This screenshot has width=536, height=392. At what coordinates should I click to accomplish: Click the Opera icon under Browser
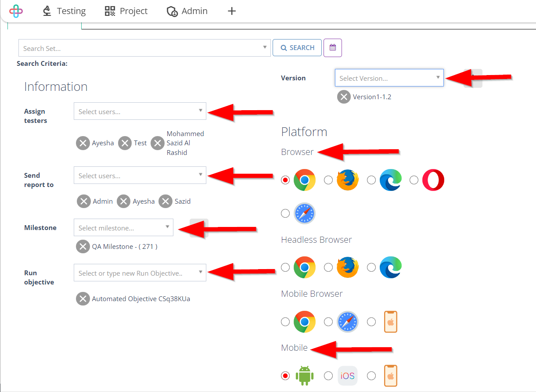point(433,180)
